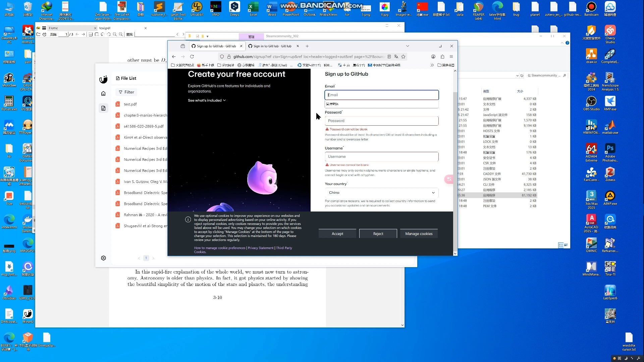Viewport: 644px width, 362px height.
Task: Switch to Sign in to GitHub tab
Action: [x=272, y=46]
